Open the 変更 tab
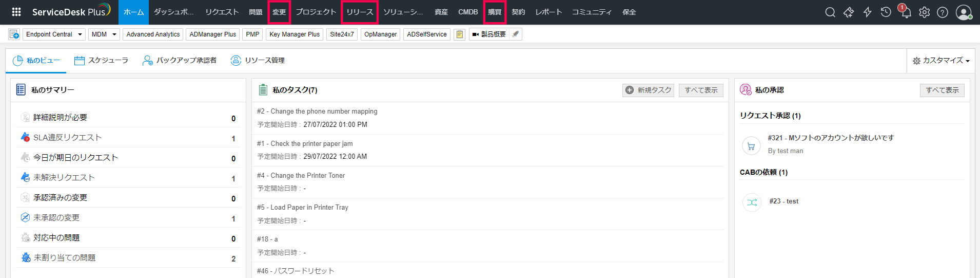980x278 pixels. 279,12
